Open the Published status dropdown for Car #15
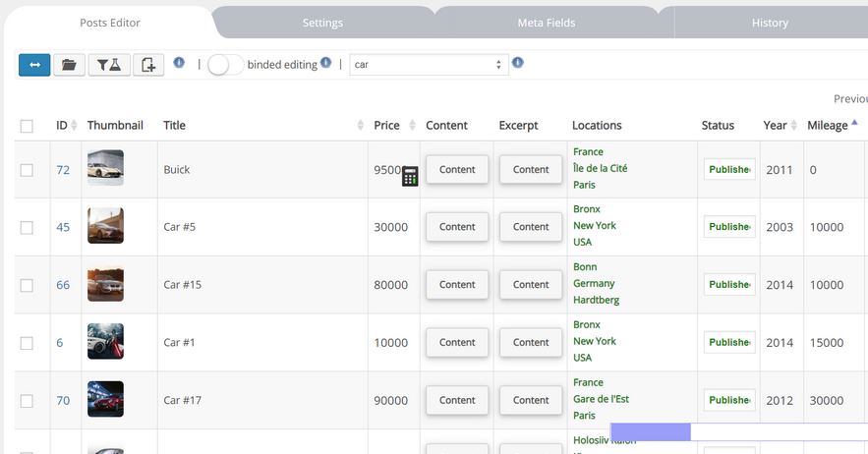868x454 pixels. [x=729, y=284]
